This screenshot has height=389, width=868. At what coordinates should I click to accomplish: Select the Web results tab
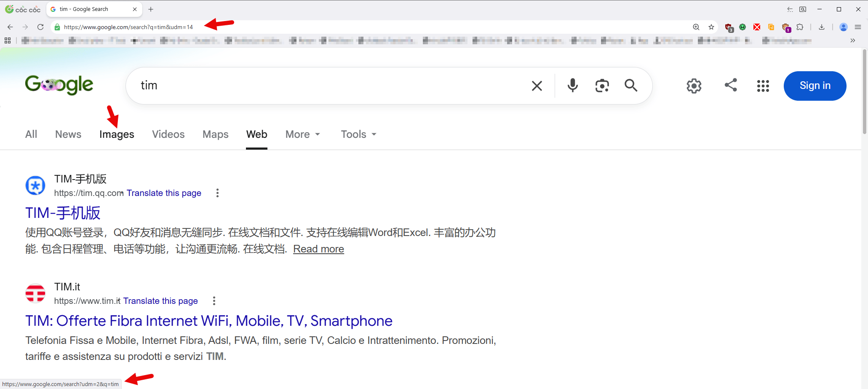[257, 134]
